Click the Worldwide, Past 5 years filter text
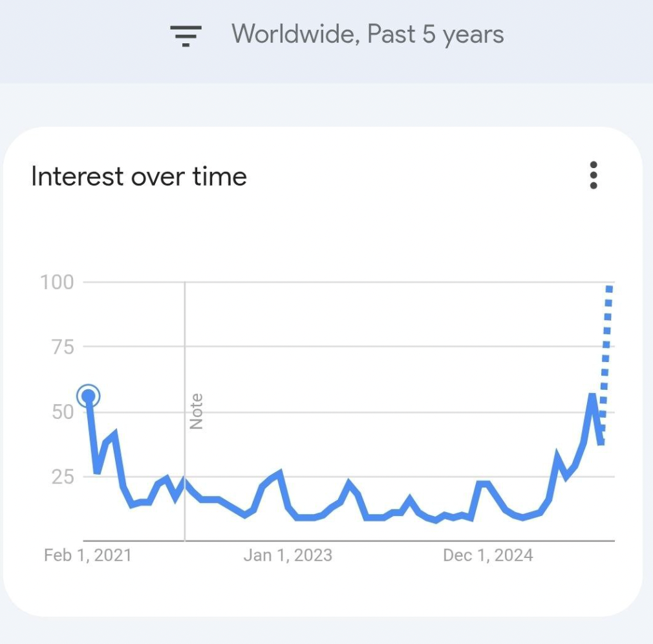 (x=367, y=34)
